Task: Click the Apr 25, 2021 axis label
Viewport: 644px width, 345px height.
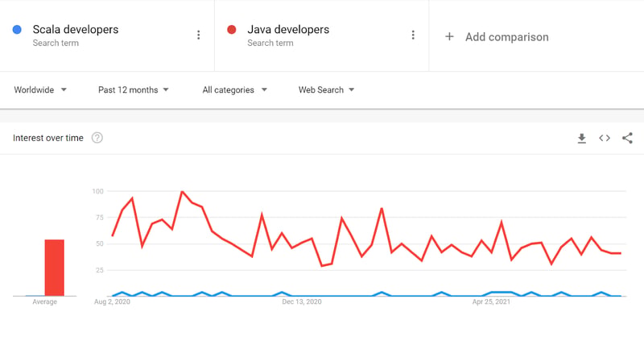Action: click(491, 301)
